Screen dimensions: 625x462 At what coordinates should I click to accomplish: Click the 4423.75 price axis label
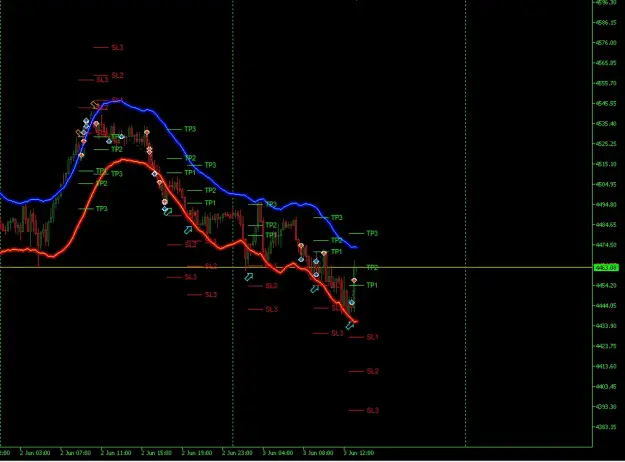606,346
